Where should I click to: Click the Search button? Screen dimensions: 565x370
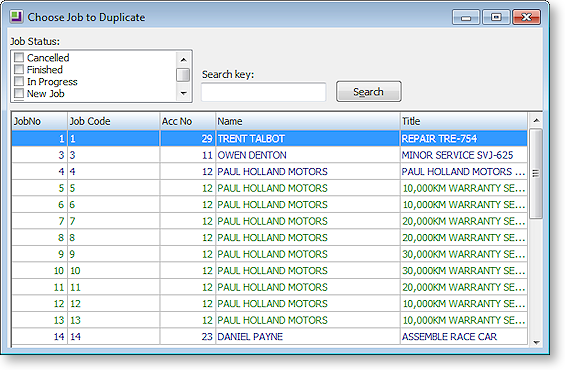point(369,92)
